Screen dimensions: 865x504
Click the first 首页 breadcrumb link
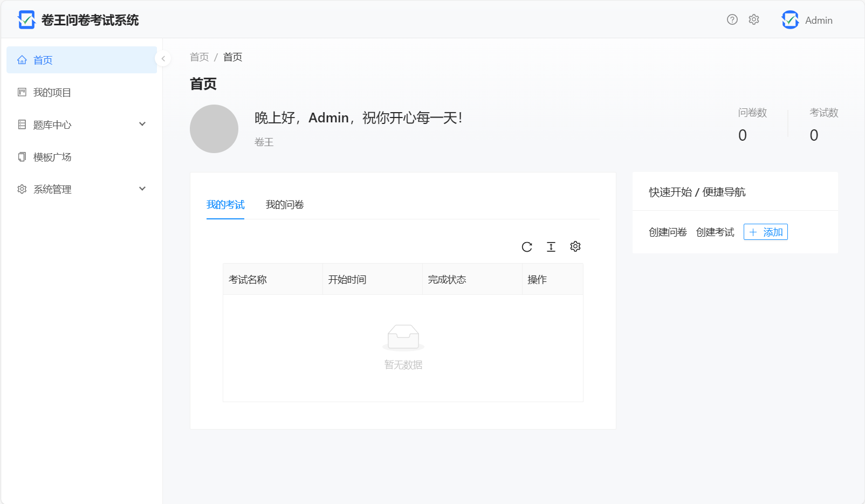point(199,57)
